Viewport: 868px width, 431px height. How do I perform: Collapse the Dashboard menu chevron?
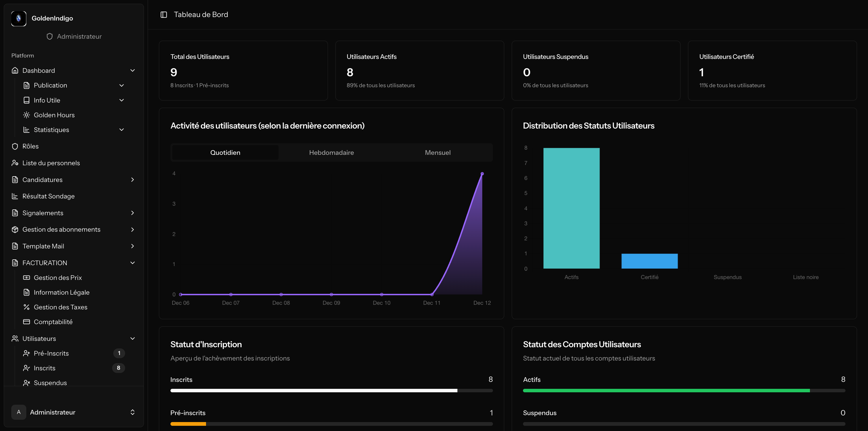[x=132, y=70]
